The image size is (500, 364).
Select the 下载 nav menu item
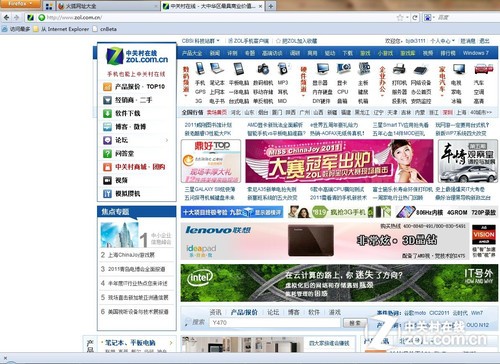348,53
